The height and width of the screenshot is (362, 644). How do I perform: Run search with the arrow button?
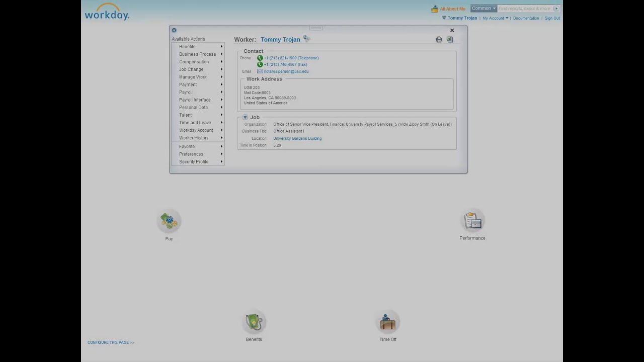pos(556,9)
